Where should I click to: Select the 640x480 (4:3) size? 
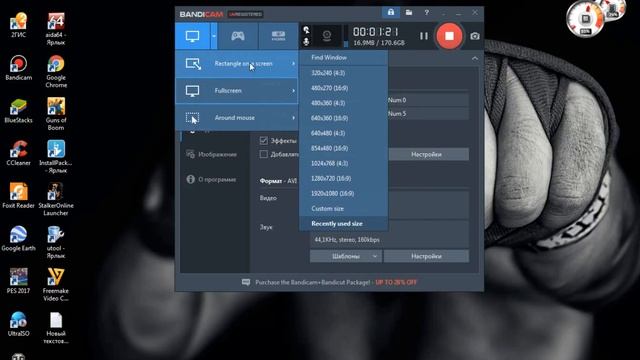pyautogui.click(x=343, y=133)
